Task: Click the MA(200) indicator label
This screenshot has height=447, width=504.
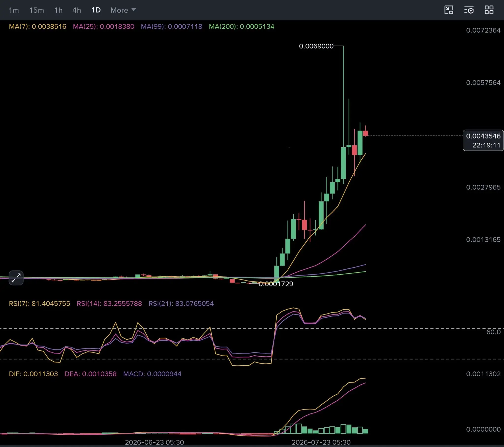Action: coord(241,26)
